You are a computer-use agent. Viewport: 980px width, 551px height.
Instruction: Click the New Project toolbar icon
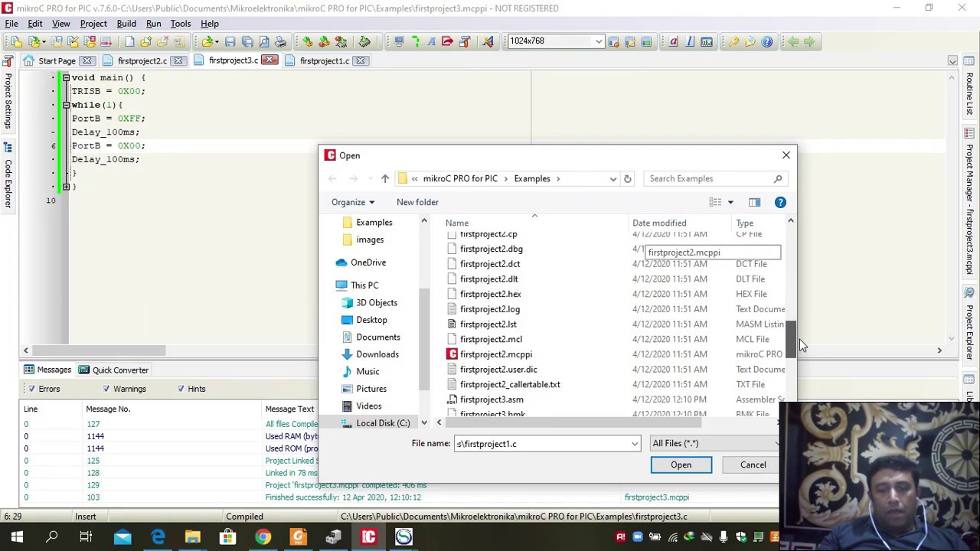pos(16,41)
